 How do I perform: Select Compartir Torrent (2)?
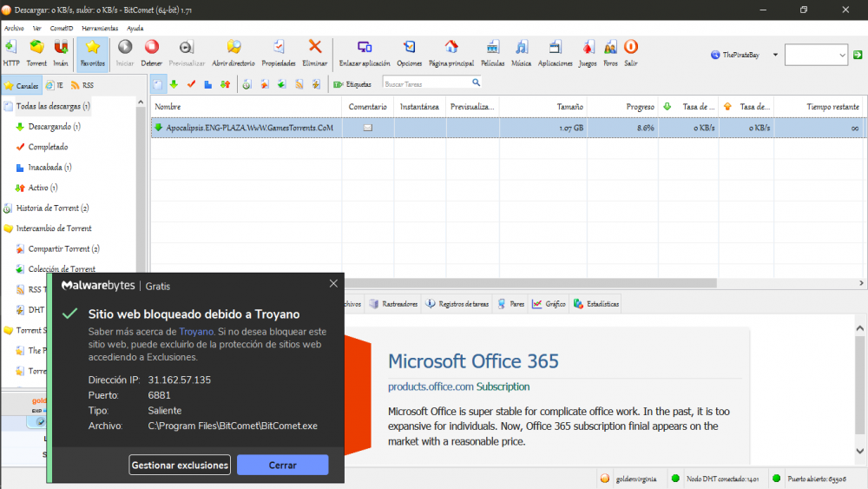63,248
